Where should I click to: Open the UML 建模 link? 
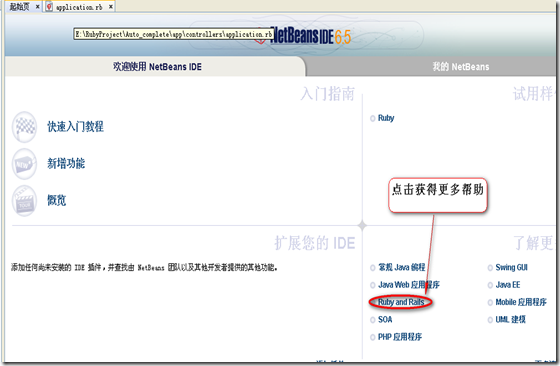coord(510,319)
